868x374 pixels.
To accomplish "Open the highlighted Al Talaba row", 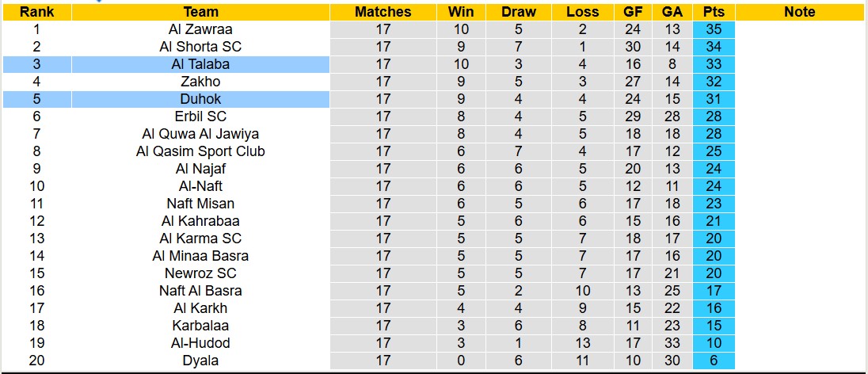I will pos(200,64).
